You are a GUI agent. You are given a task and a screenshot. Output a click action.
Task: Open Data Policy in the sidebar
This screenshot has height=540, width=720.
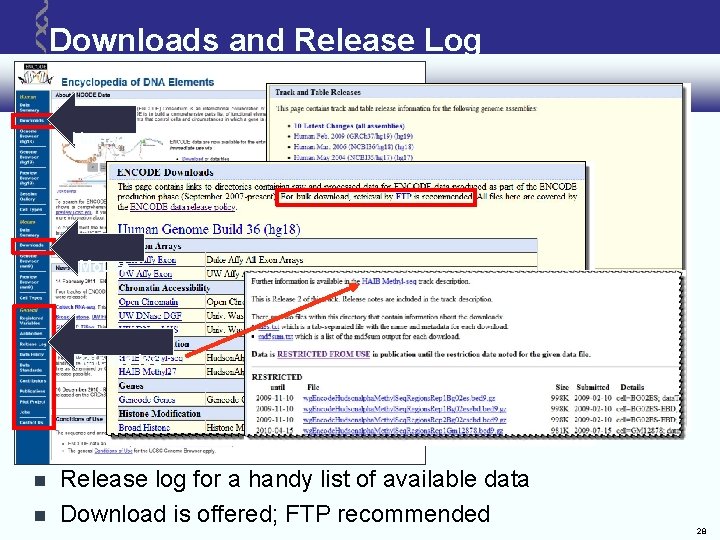(32, 354)
